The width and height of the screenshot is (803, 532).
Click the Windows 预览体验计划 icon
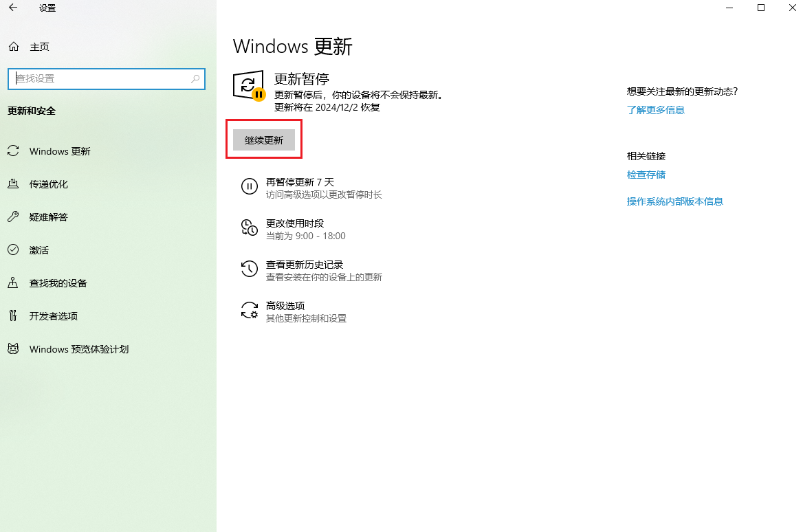pos(14,348)
